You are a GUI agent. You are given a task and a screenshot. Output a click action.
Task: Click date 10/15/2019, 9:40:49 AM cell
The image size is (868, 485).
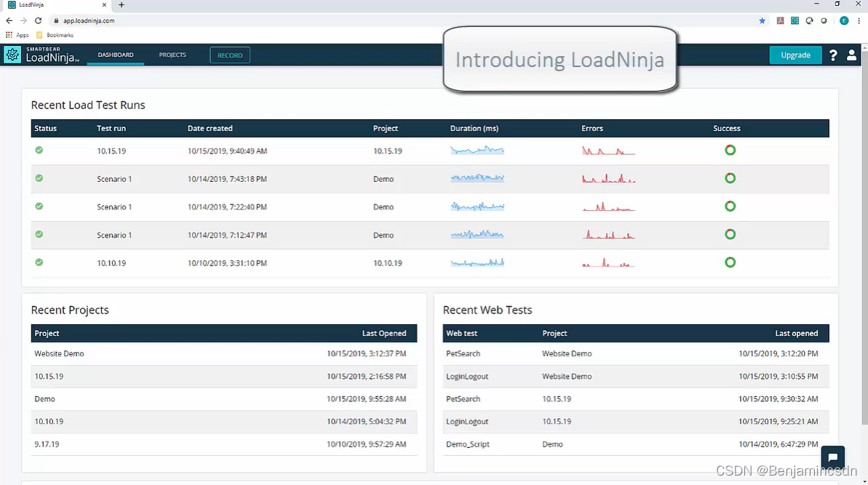point(228,151)
